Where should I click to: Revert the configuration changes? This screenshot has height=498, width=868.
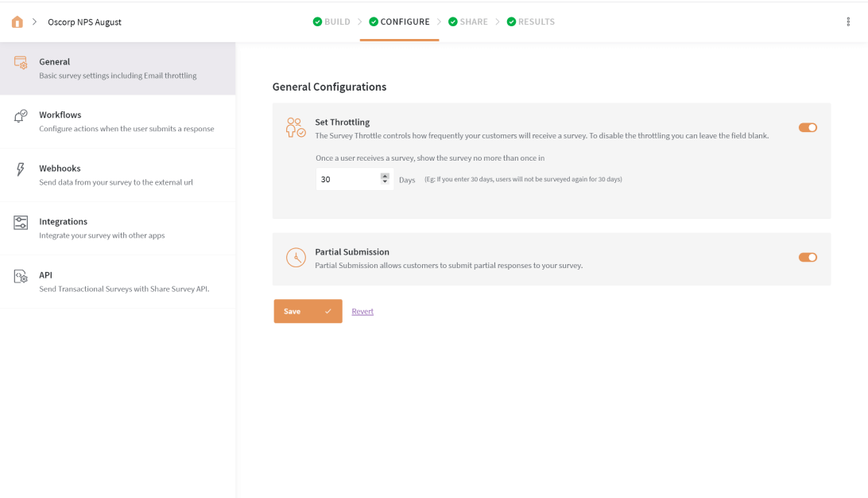click(x=362, y=311)
